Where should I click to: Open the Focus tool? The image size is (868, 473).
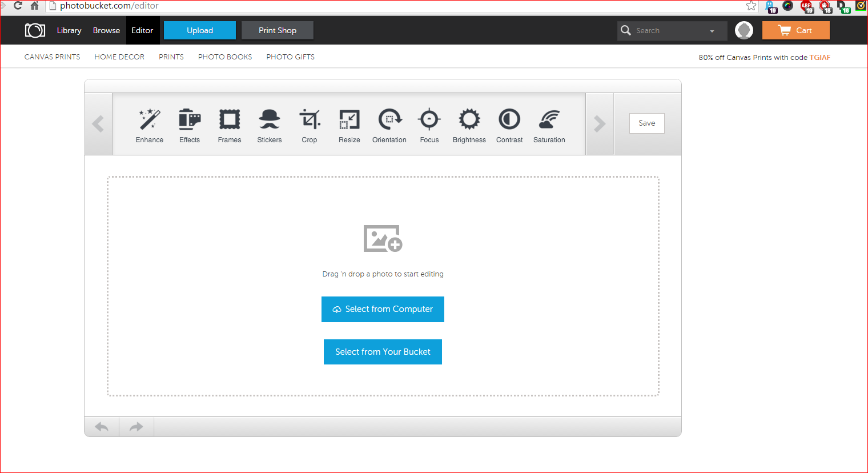pos(429,126)
